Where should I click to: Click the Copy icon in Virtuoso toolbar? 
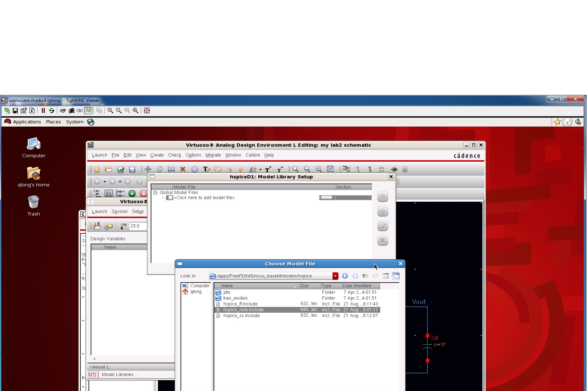tap(160, 169)
